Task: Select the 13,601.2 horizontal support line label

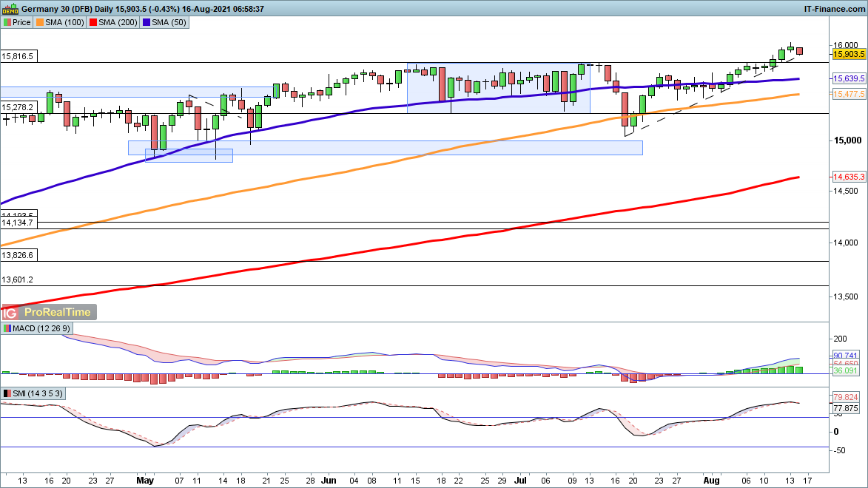Action: tap(18, 280)
